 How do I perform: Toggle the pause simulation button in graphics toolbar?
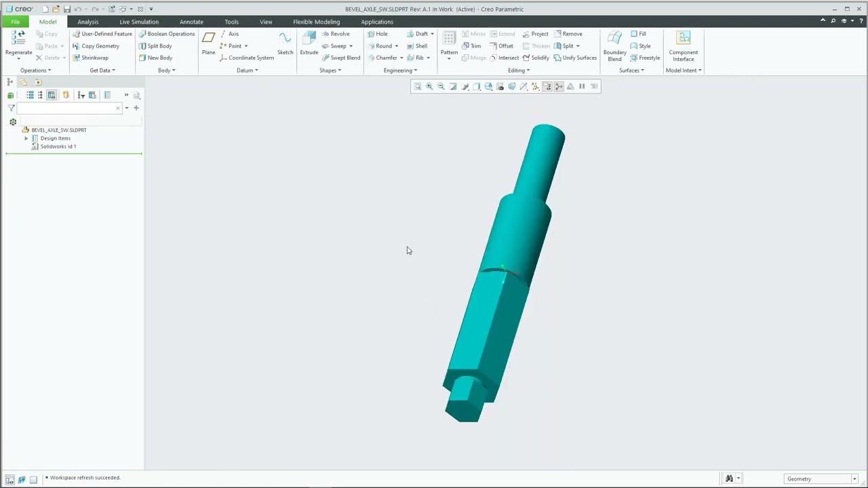[582, 86]
